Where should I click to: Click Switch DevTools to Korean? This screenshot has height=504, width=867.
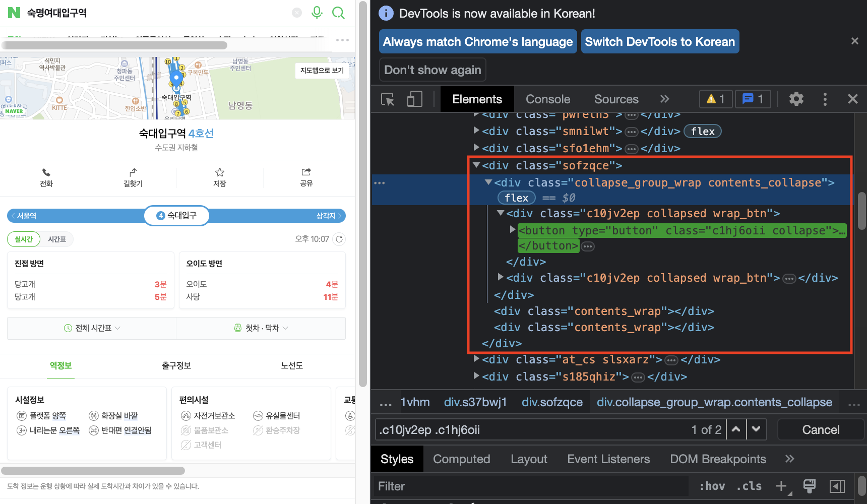660,41
